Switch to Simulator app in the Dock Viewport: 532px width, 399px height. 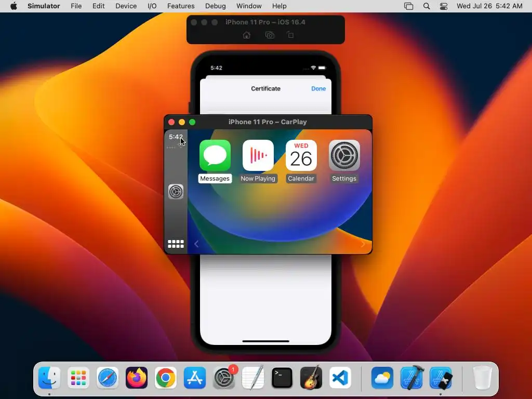[441, 378]
